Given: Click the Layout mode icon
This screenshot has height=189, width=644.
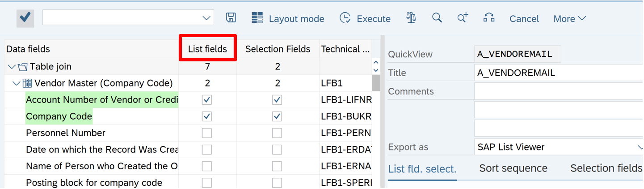Looking at the screenshot, I should coord(257,18).
